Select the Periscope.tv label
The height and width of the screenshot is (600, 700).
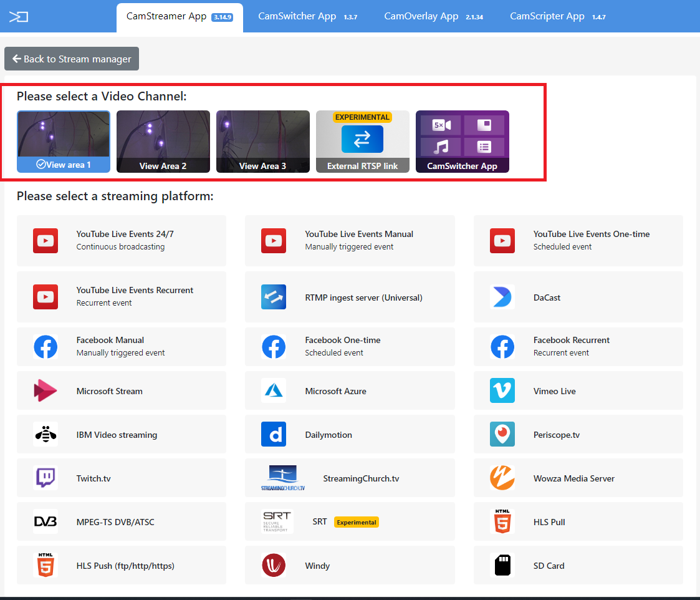[556, 435]
